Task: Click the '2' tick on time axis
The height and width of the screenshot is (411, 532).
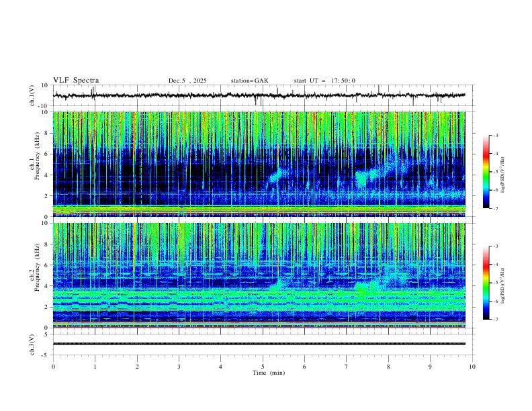Action: (x=137, y=367)
